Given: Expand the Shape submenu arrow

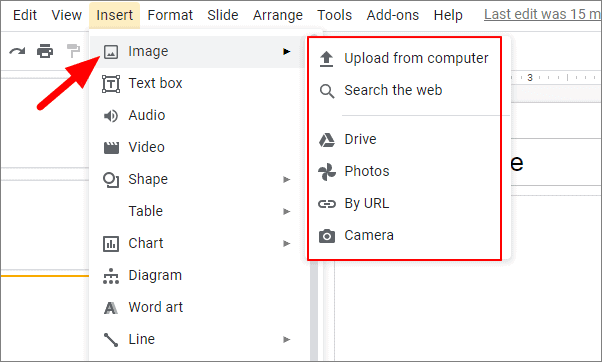Looking at the screenshot, I should [x=286, y=179].
